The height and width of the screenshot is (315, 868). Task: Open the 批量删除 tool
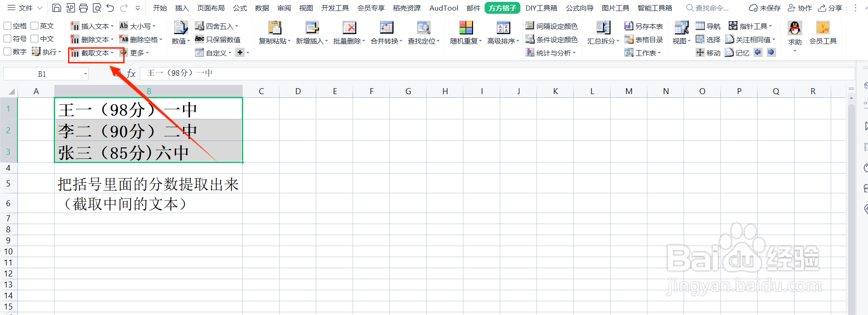[349, 33]
